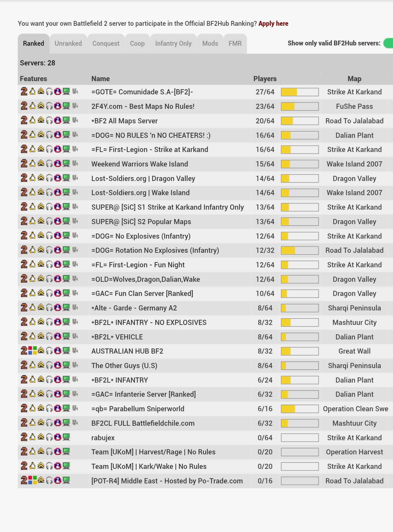This screenshot has width=393, height=532.
Task: Click the Linux penguin icon in Lost-Soldiers.org Wake Island row
Action: pyautogui.click(x=33, y=193)
